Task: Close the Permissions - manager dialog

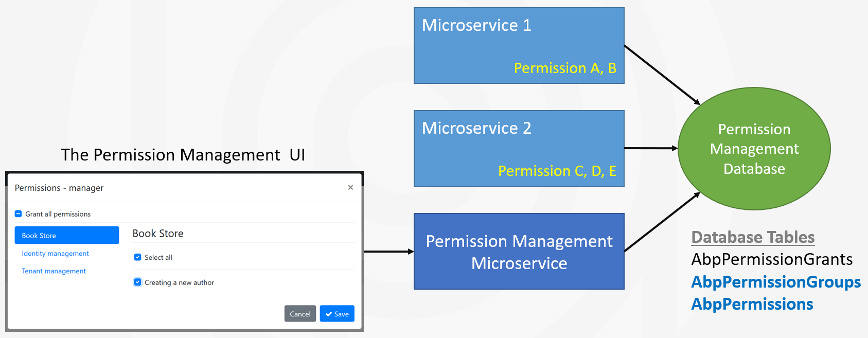Action: (350, 187)
